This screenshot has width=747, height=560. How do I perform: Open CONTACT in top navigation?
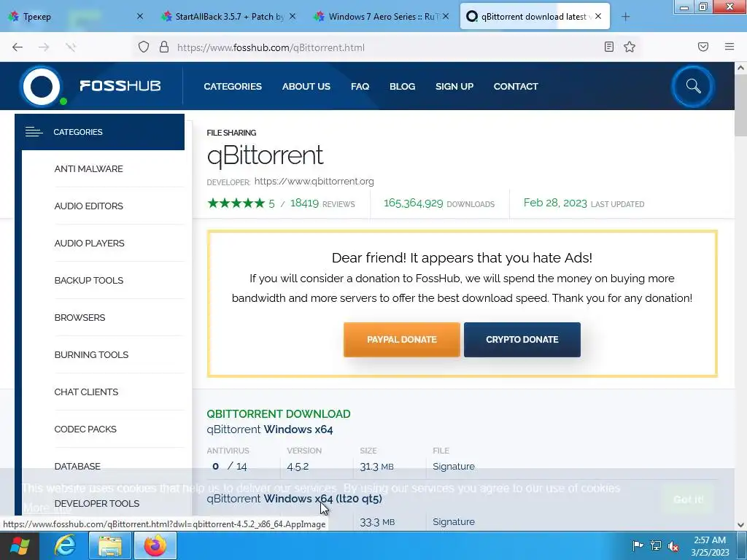tap(516, 87)
